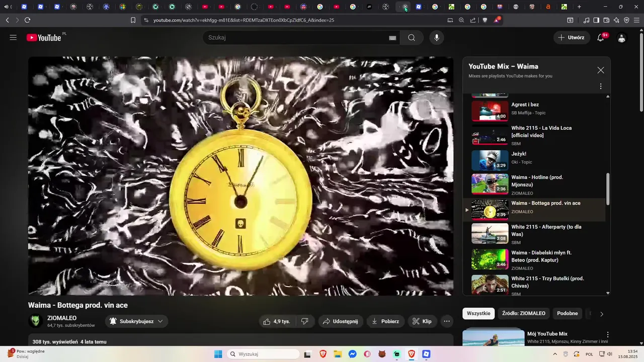Open the POL language indicator
The image size is (644, 362).
pyautogui.click(x=589, y=354)
